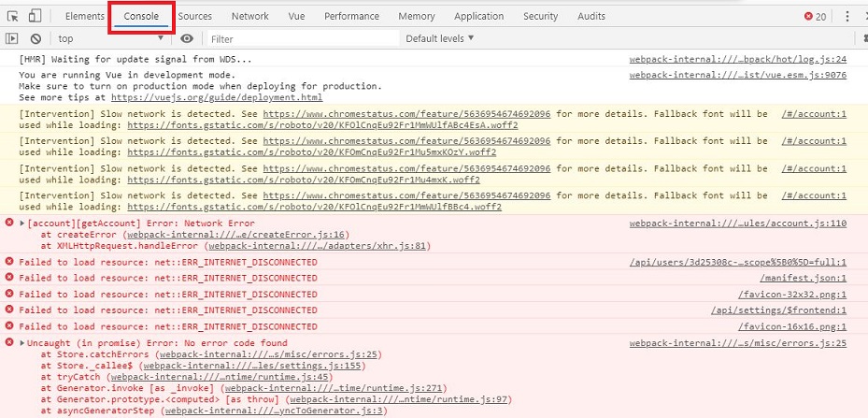The height and width of the screenshot is (418, 868).
Task: Switch to the Network tab
Action: tap(249, 16)
